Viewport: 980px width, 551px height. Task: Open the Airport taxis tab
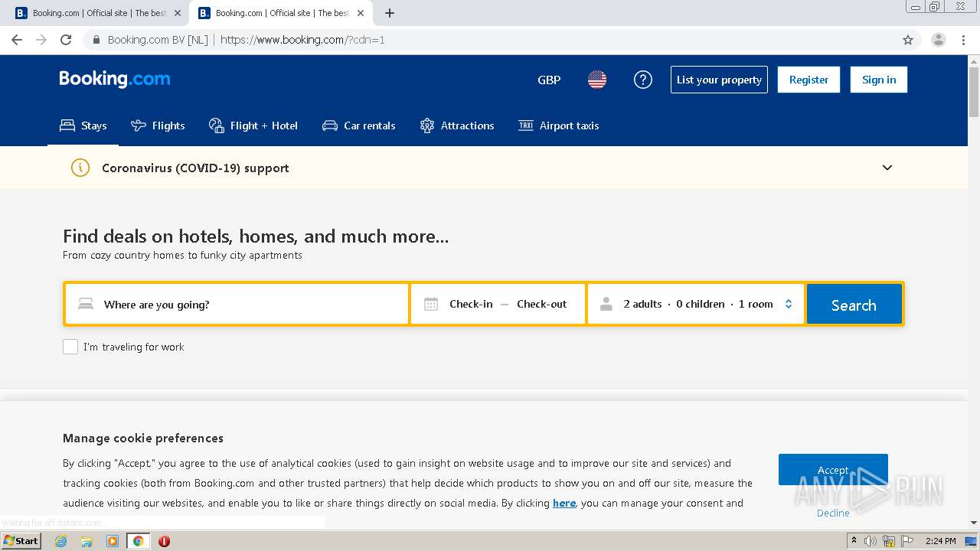coord(559,126)
